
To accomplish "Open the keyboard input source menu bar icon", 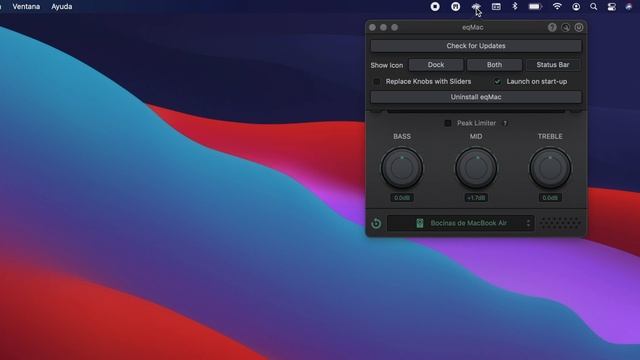I will tap(496, 7).
